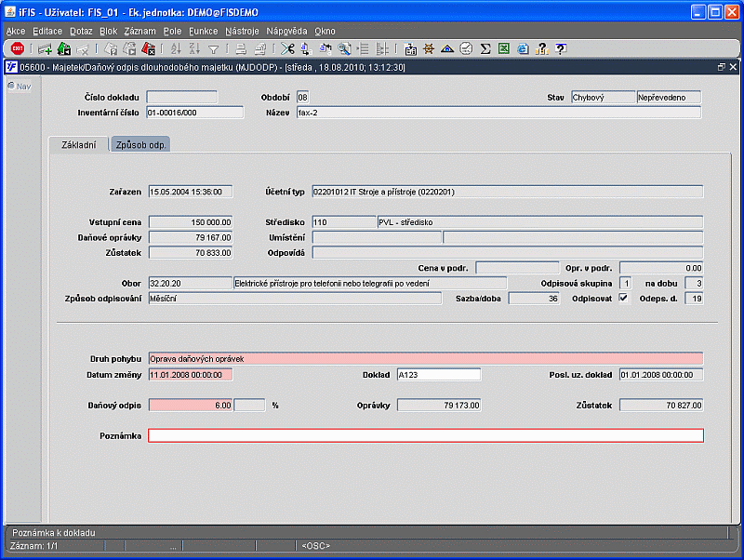Click the context help question mark icon
This screenshot has width=744, height=560.
(x=561, y=48)
